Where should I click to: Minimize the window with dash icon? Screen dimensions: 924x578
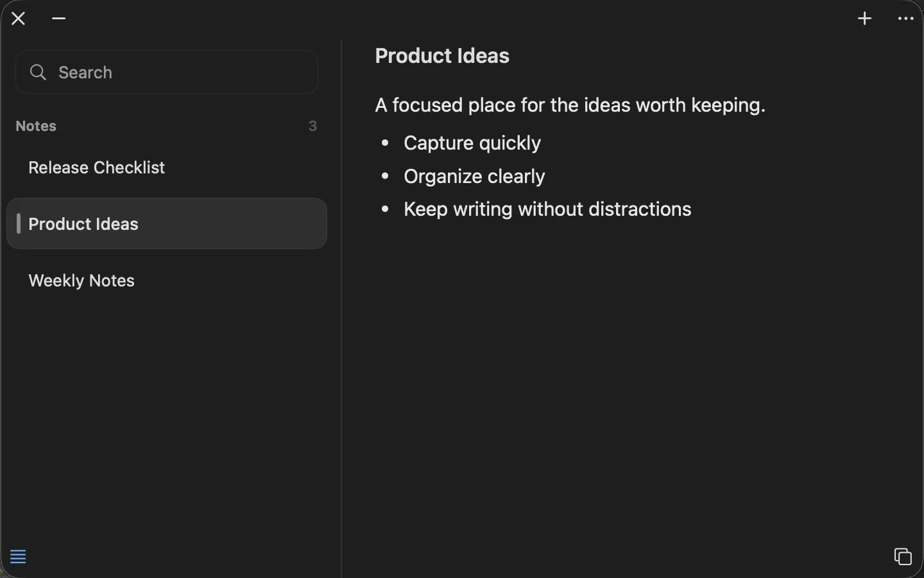(x=59, y=19)
